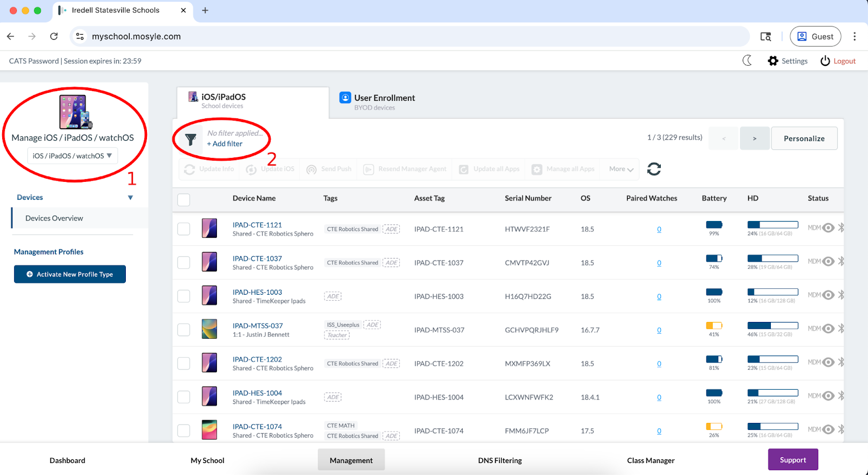Click HD storage bar for IPAD-HES-1003
This screenshot has height=475, width=868.
773,292
